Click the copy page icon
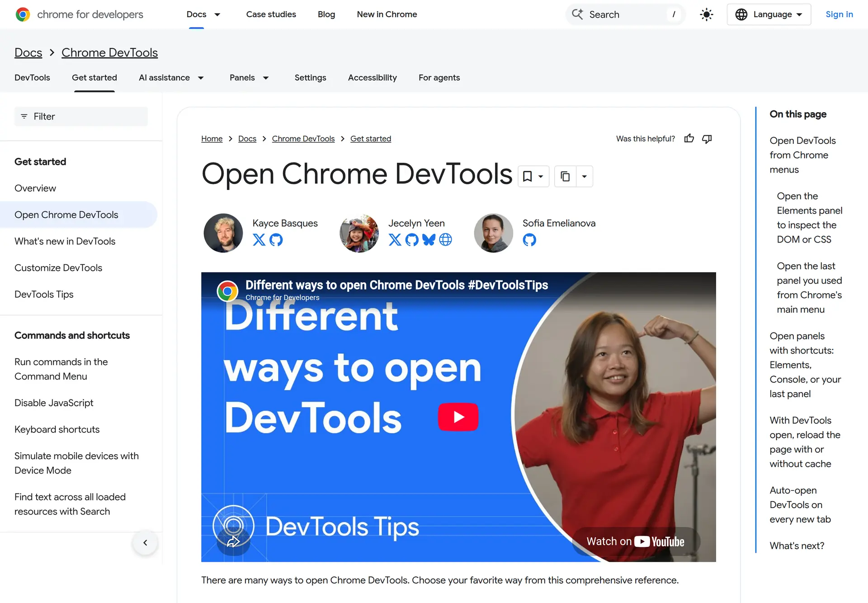Image resolution: width=868 pixels, height=603 pixels. coord(565,176)
